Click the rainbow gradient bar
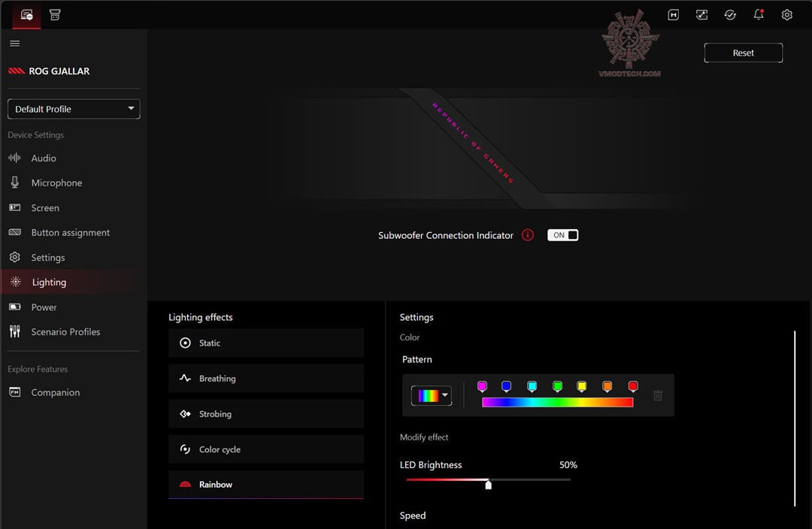812x529 pixels. tap(558, 402)
